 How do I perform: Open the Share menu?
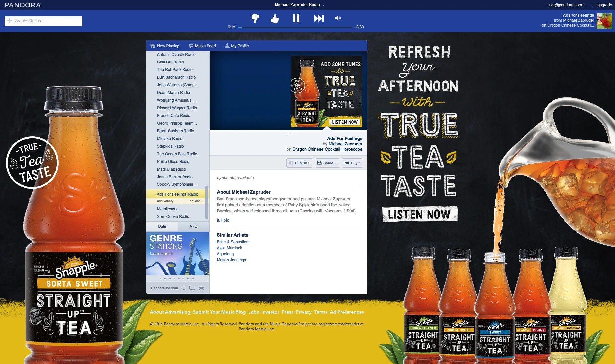(x=327, y=163)
